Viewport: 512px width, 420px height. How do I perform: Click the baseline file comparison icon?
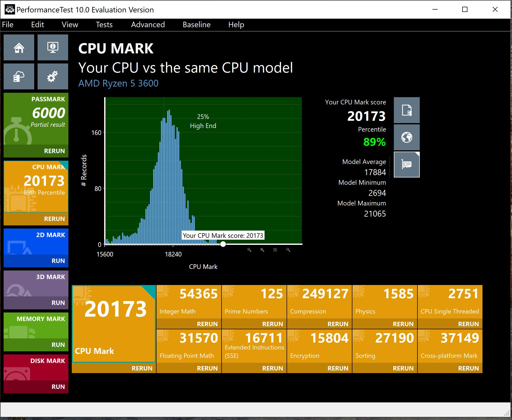[407, 110]
